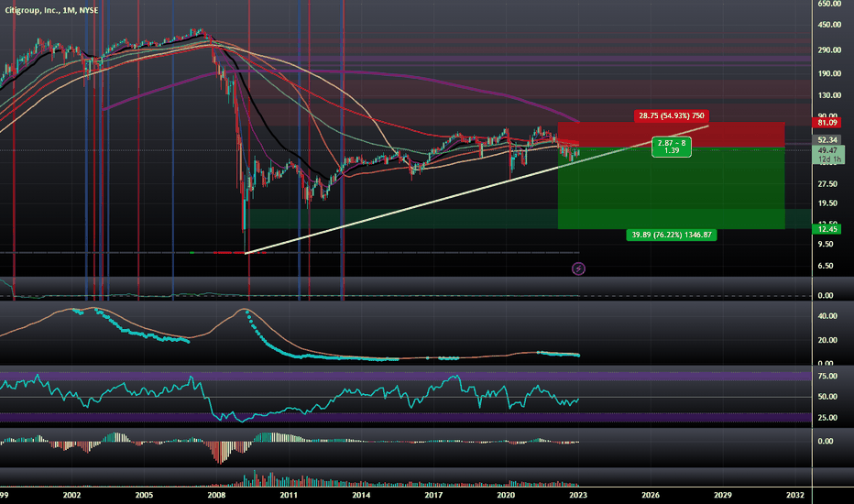Click year 2026 on the time axis

point(651,495)
